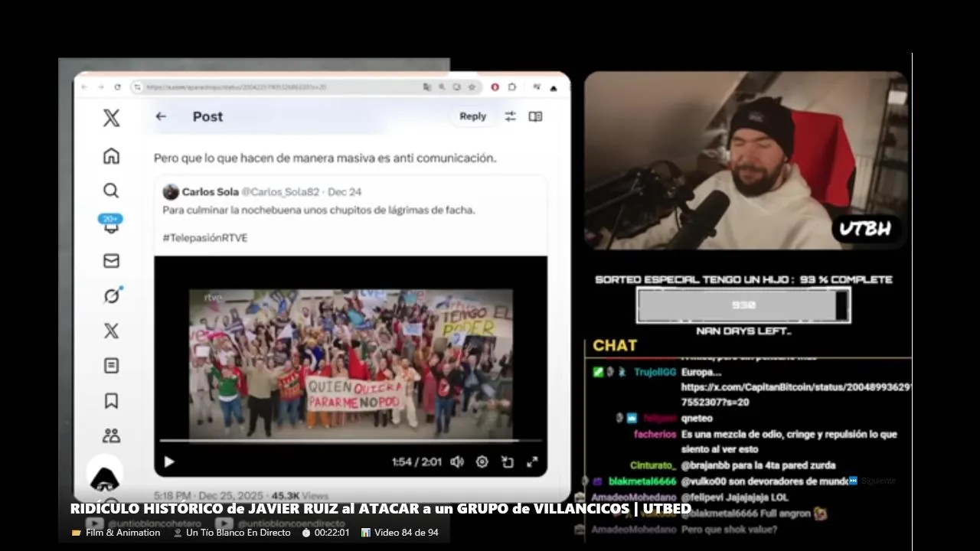Click the Dec 24 quoted post date
The width and height of the screenshot is (980, 551).
point(345,192)
